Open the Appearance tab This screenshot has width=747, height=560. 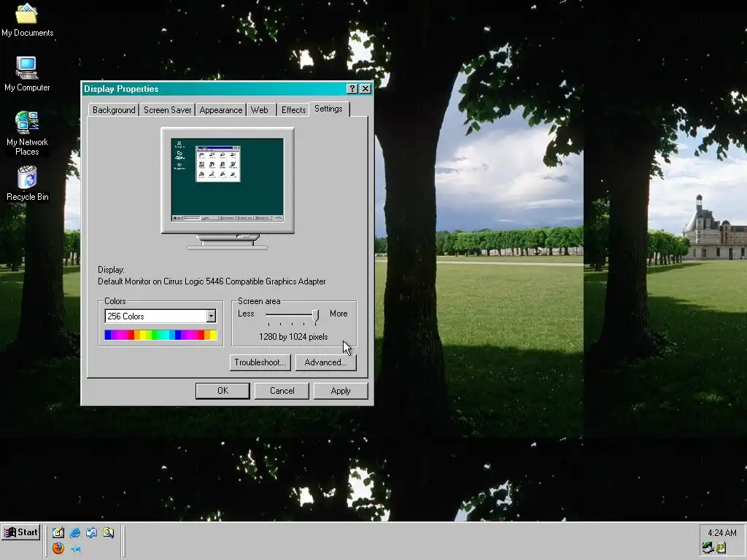[x=220, y=110]
